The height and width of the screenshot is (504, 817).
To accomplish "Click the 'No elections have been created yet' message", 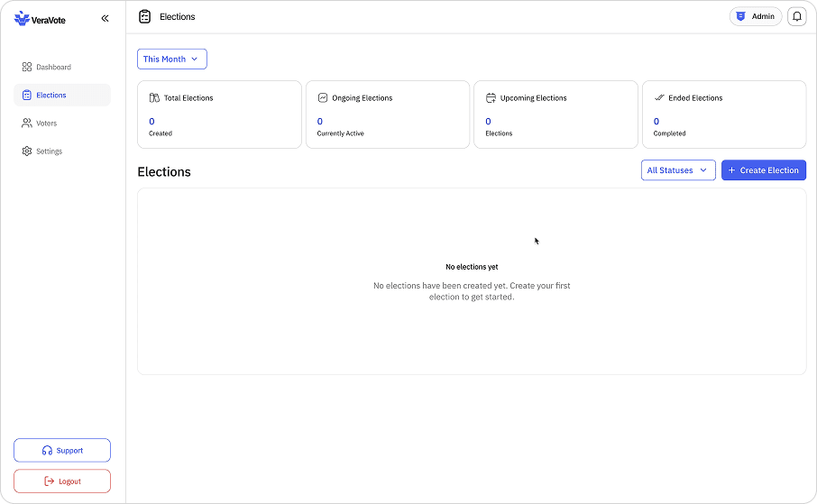I will tap(472, 291).
